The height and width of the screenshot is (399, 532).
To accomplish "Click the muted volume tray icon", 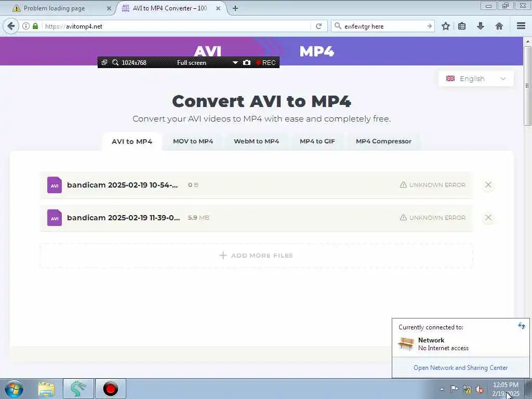I will [480, 390].
